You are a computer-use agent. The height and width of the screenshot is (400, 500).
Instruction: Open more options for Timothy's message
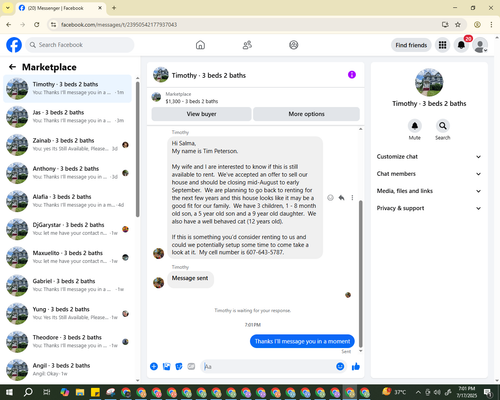pos(352,198)
